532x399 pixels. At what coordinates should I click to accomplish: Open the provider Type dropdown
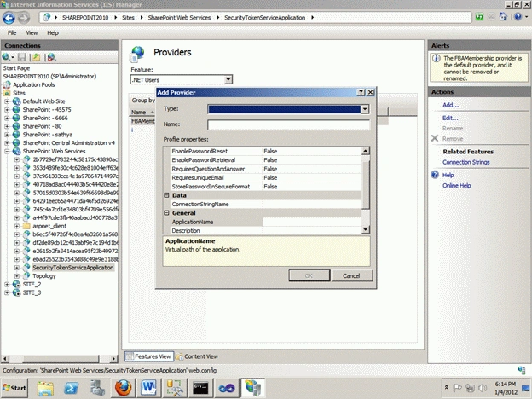[x=365, y=109]
